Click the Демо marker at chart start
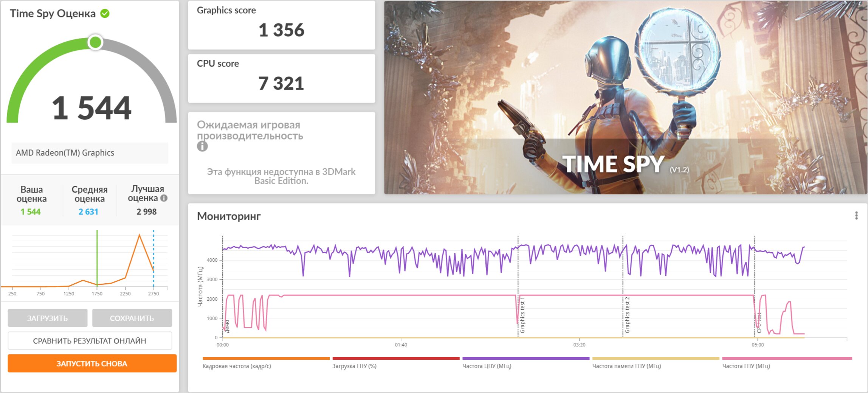 [x=227, y=326]
